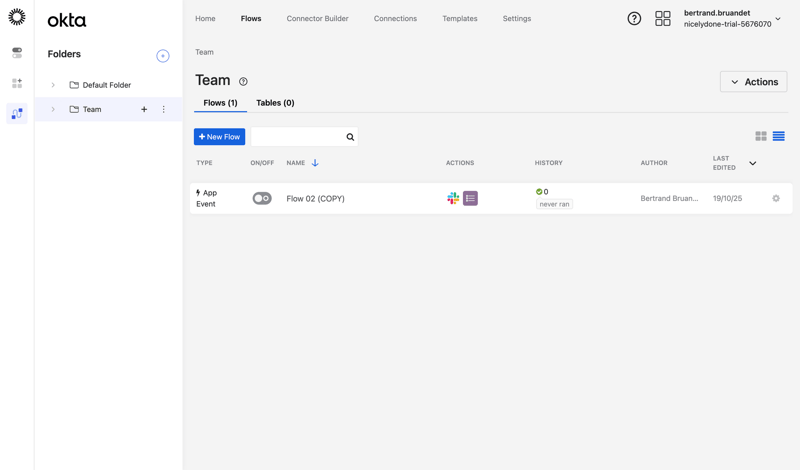Switch to grid card view
Viewport: 800px width, 470px height.
click(761, 136)
